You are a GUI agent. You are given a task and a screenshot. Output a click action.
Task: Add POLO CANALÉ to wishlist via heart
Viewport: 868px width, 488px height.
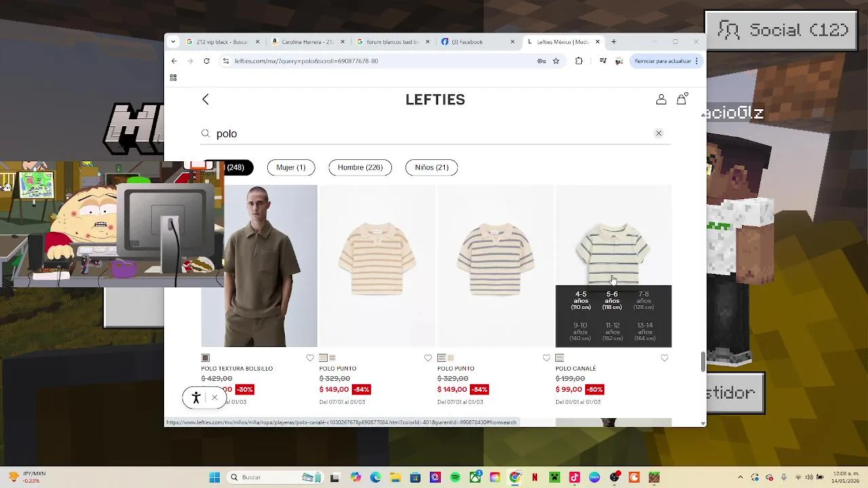[x=665, y=358]
